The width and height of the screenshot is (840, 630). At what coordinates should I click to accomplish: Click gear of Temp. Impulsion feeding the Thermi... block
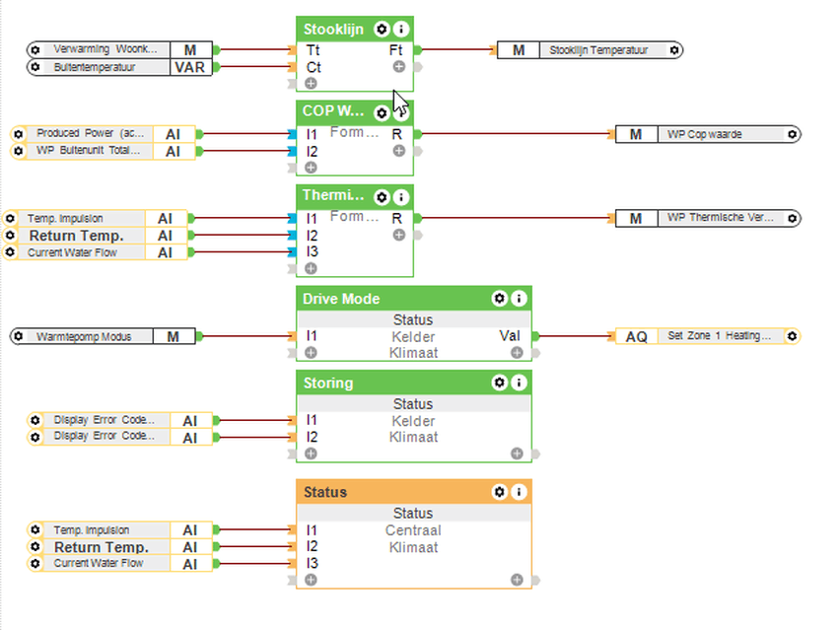click(x=10, y=218)
